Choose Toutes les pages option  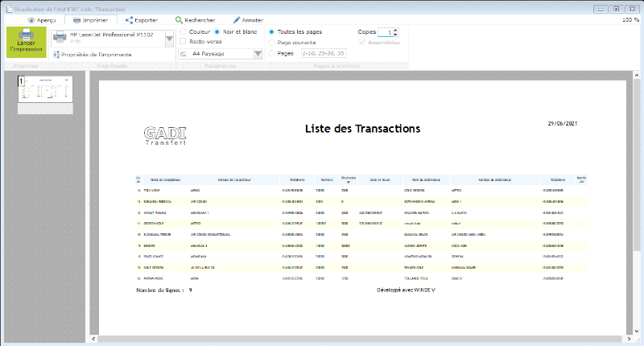coord(272,31)
